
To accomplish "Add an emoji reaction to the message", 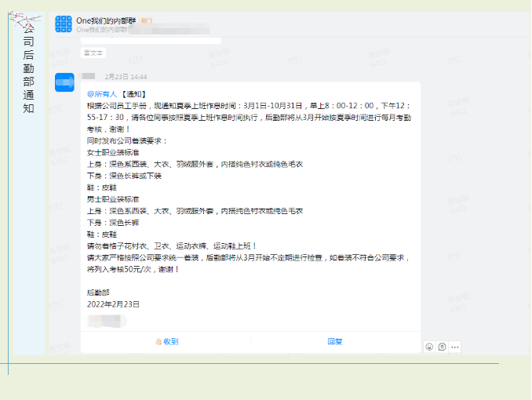I will click(x=429, y=347).
